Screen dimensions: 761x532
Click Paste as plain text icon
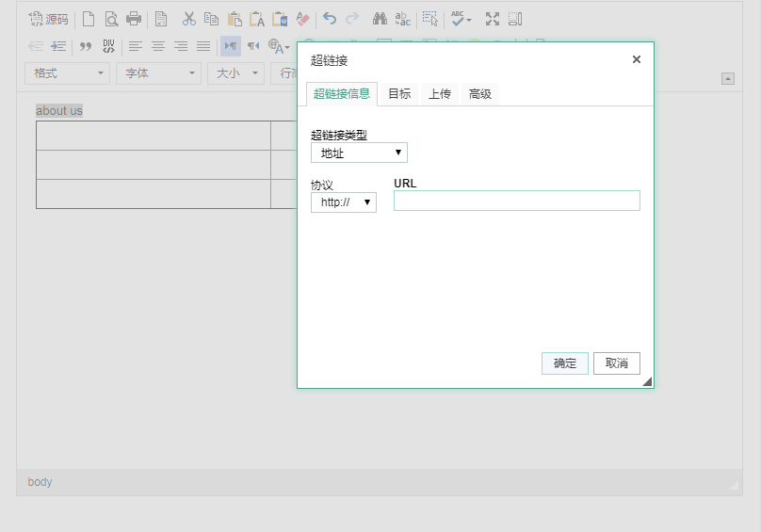click(x=257, y=19)
